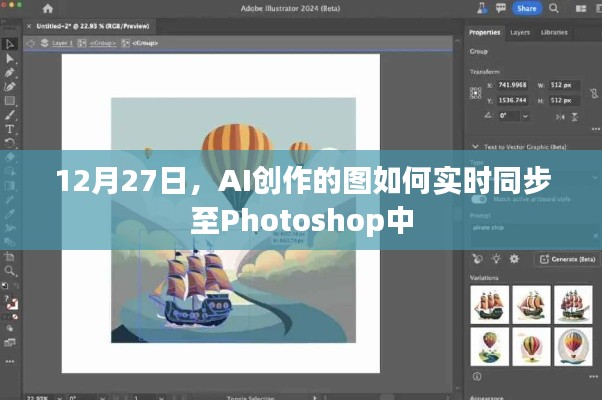Close the Untitled-2 document tab

pos(29,26)
